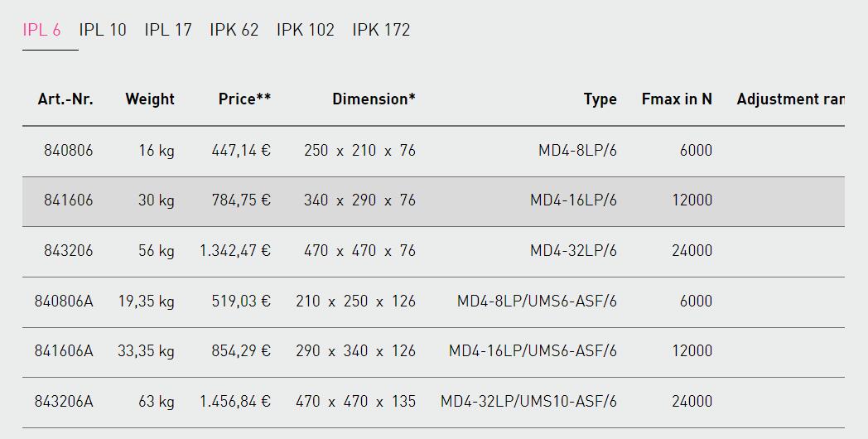Click the Adjustment range column header
Screen dimensions: 868x439
tap(790, 99)
